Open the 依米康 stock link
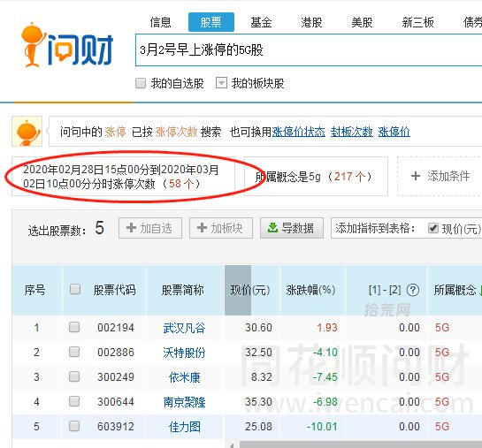482x448 pixels. (185, 377)
